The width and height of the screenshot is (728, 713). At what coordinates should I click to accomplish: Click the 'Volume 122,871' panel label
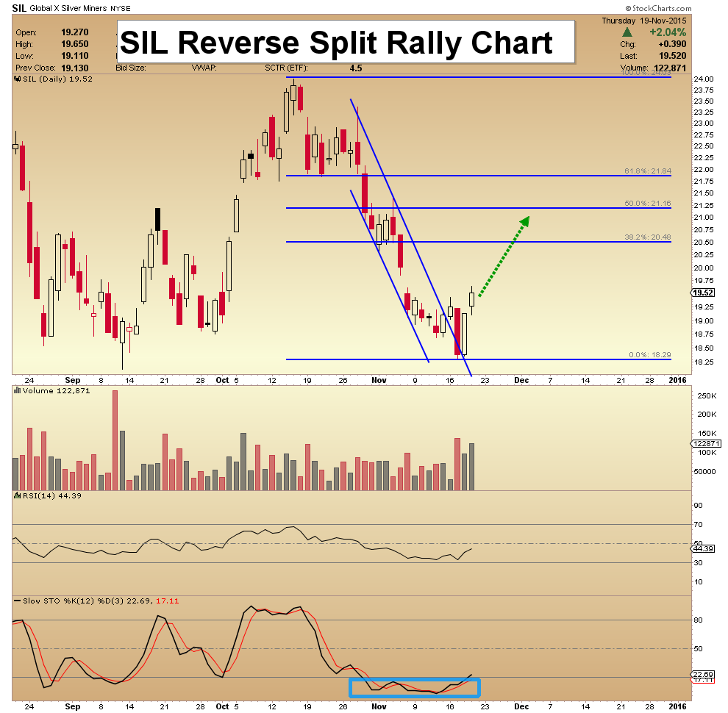click(x=56, y=391)
